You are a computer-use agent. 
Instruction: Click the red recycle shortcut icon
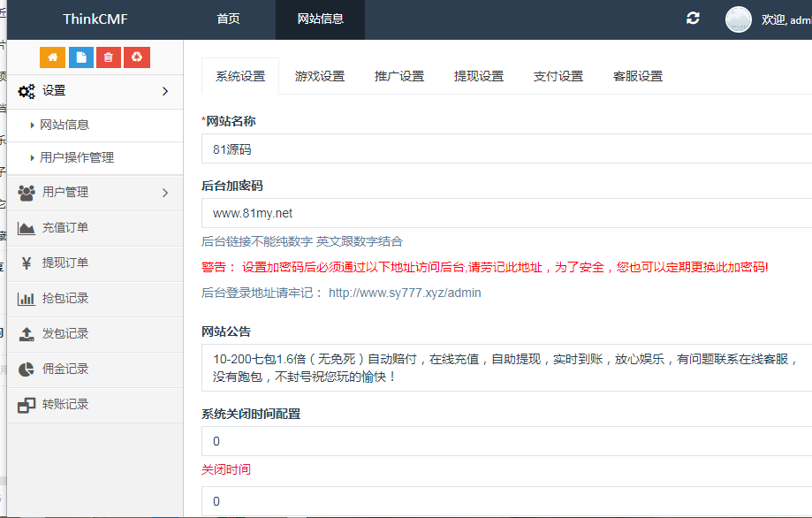137,57
